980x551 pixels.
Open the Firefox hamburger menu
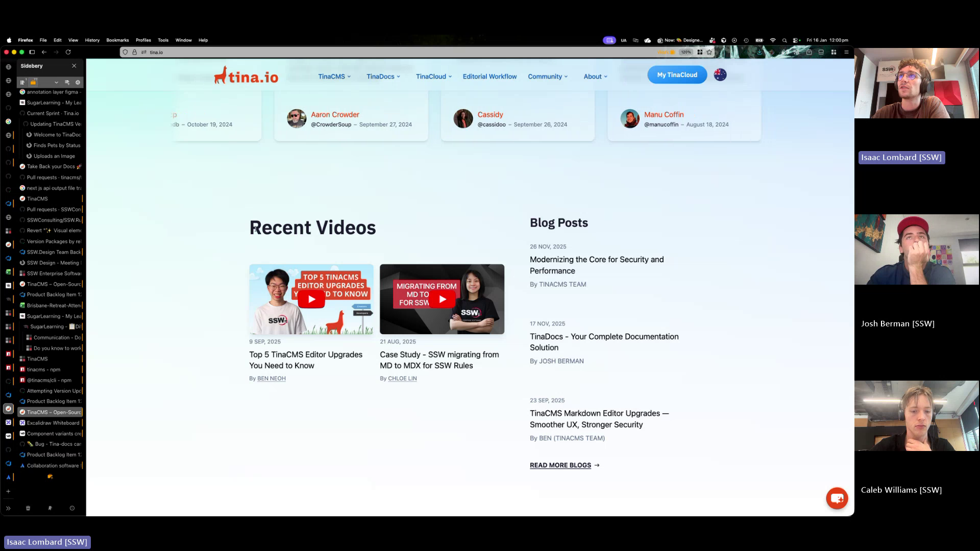pyautogui.click(x=846, y=52)
